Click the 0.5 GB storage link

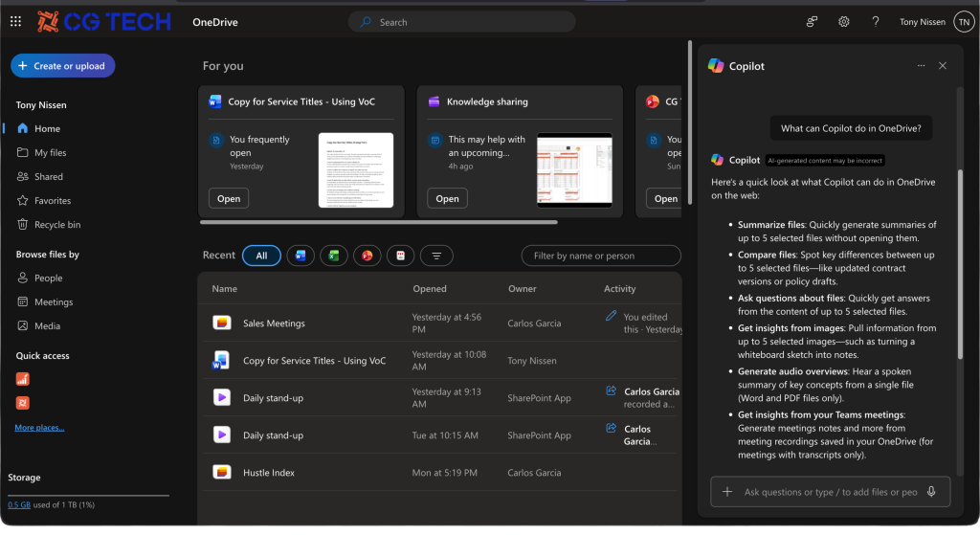pos(19,504)
